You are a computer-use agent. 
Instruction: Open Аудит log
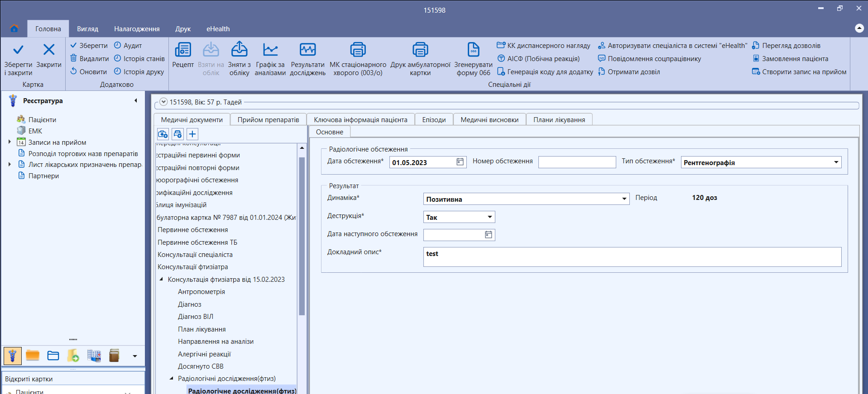coord(128,45)
